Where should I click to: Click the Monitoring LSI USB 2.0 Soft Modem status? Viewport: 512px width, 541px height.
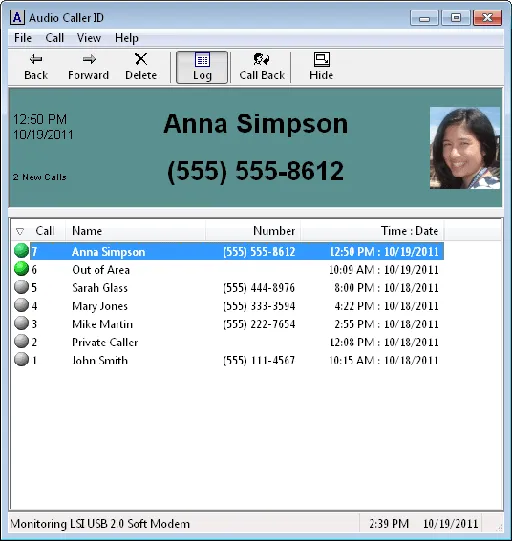pos(100,524)
